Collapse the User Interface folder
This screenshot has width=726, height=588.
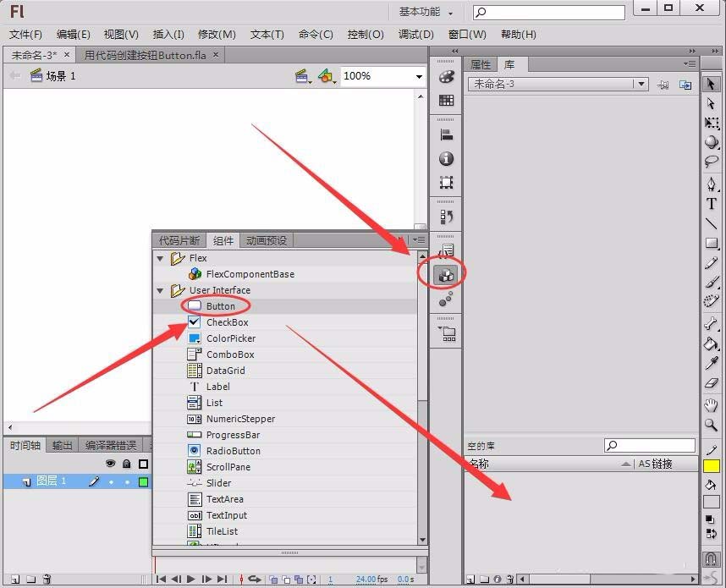pyautogui.click(x=160, y=290)
